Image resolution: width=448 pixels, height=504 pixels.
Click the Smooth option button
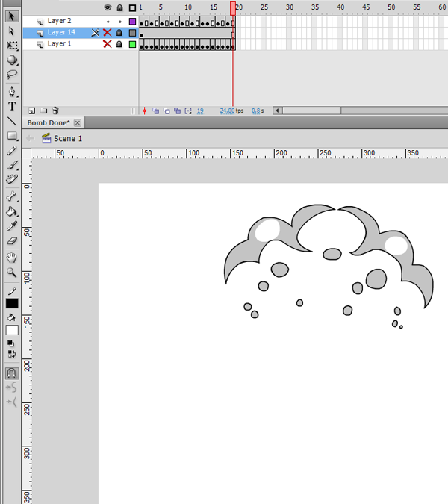(12, 388)
